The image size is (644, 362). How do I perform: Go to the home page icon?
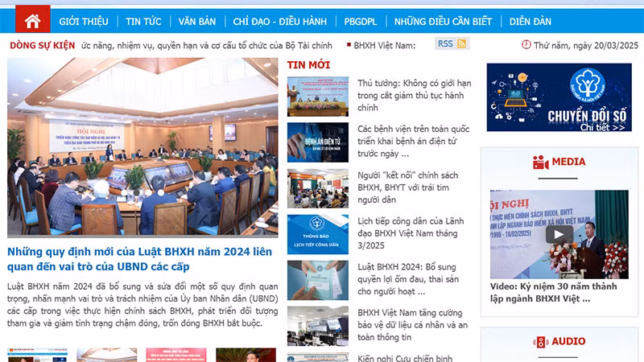click(x=32, y=21)
